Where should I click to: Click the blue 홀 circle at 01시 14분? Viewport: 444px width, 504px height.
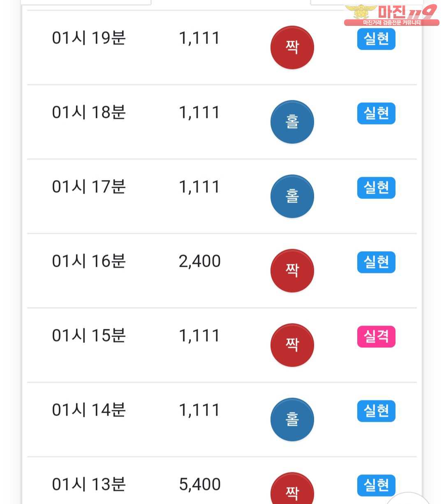coord(292,420)
